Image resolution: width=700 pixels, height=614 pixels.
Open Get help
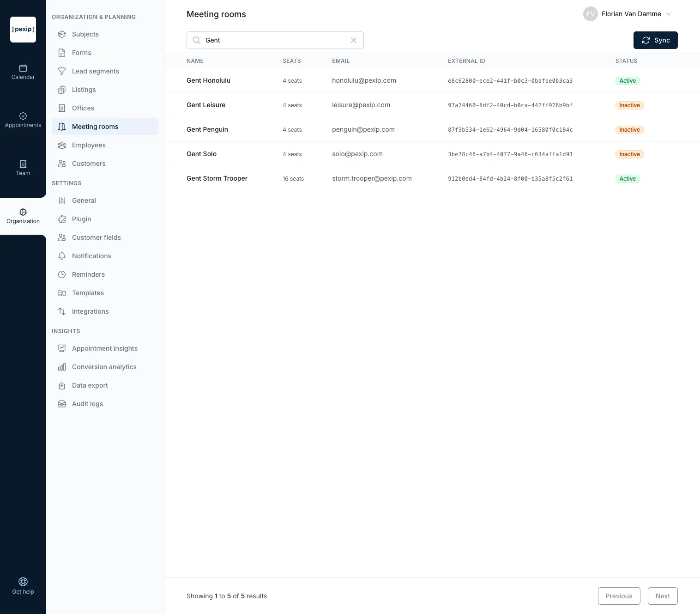[x=23, y=586]
